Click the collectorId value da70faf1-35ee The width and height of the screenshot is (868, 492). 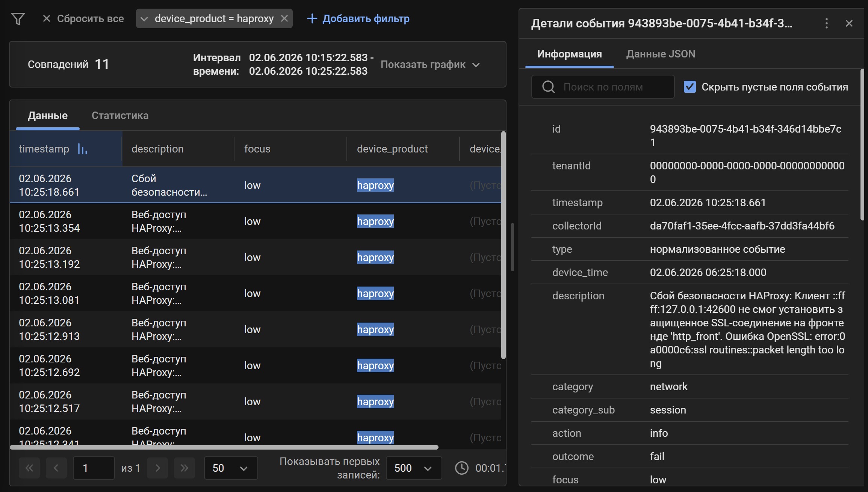click(742, 226)
